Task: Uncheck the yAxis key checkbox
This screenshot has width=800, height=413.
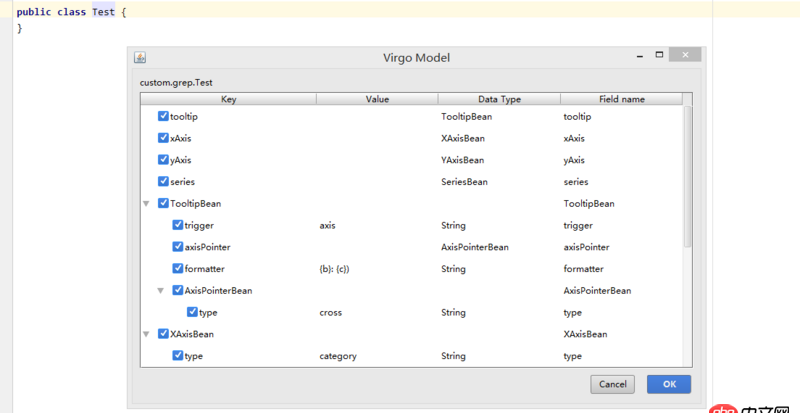Action: [163, 159]
